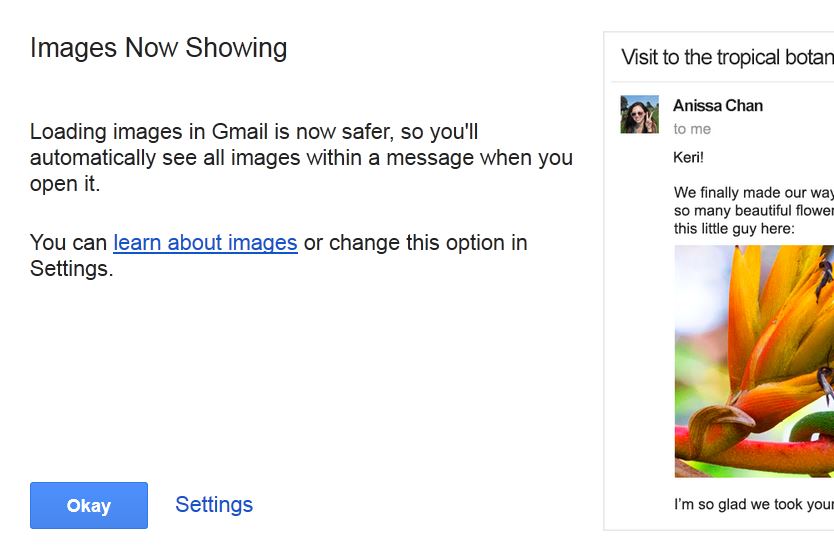Click Anissa Chan's profile photo avatar
This screenshot has height=560, width=834.
point(640,115)
